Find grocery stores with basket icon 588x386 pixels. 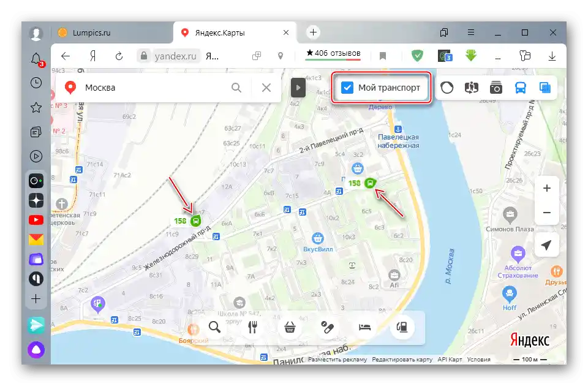[290, 327]
